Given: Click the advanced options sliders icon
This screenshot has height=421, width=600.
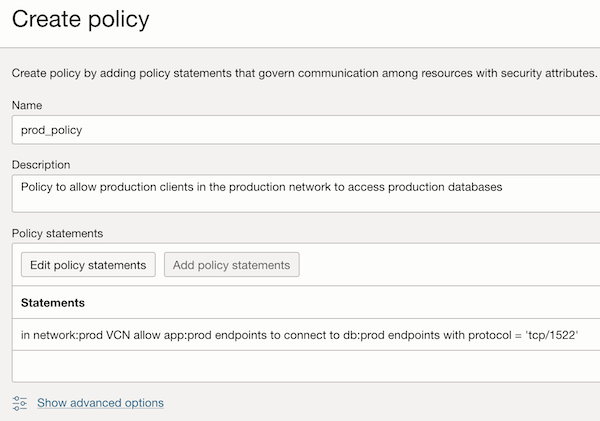Looking at the screenshot, I should coord(20,403).
